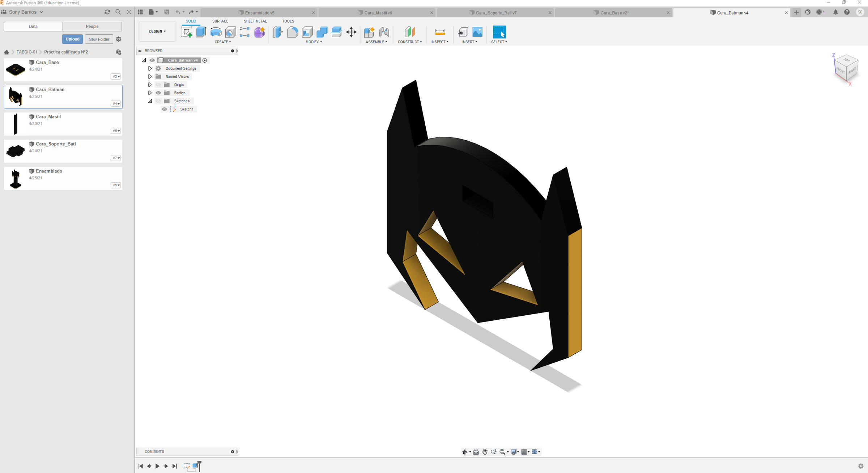This screenshot has width=868, height=473.
Task: Select the Hole tool
Action: click(230, 32)
